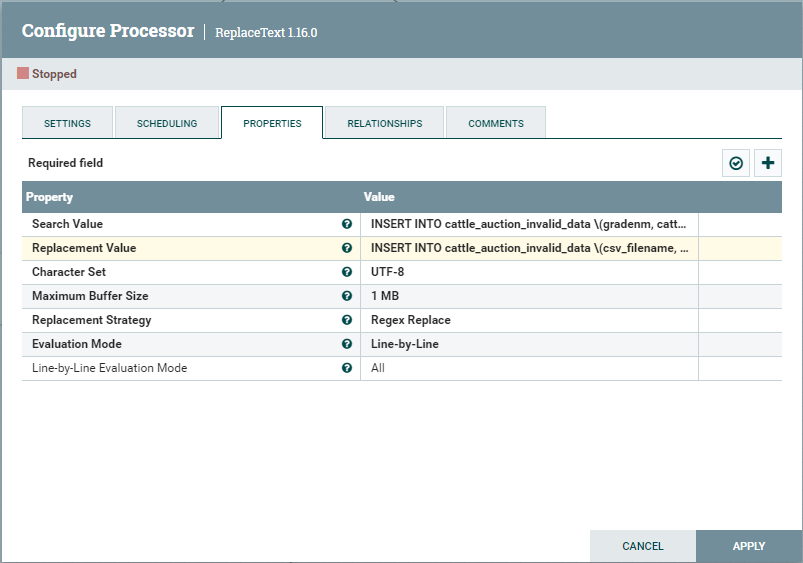Open the Comments tab
Screen dimensions: 803x563
coord(496,123)
